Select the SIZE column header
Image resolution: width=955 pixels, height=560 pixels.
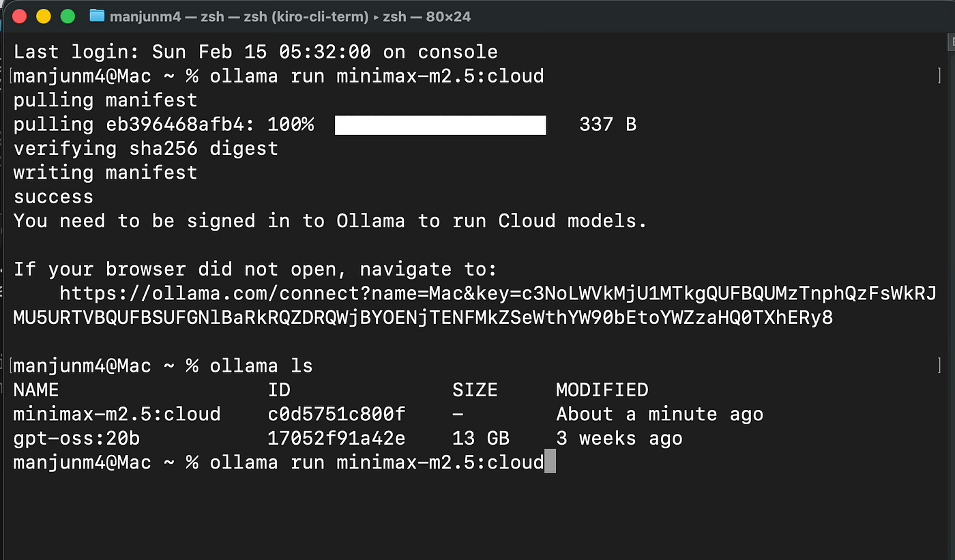[x=475, y=389]
